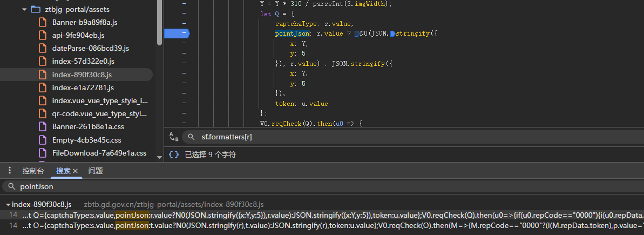Switch to the 搜索 tab
Viewport: 644px width, 235px height.
[x=63, y=171]
